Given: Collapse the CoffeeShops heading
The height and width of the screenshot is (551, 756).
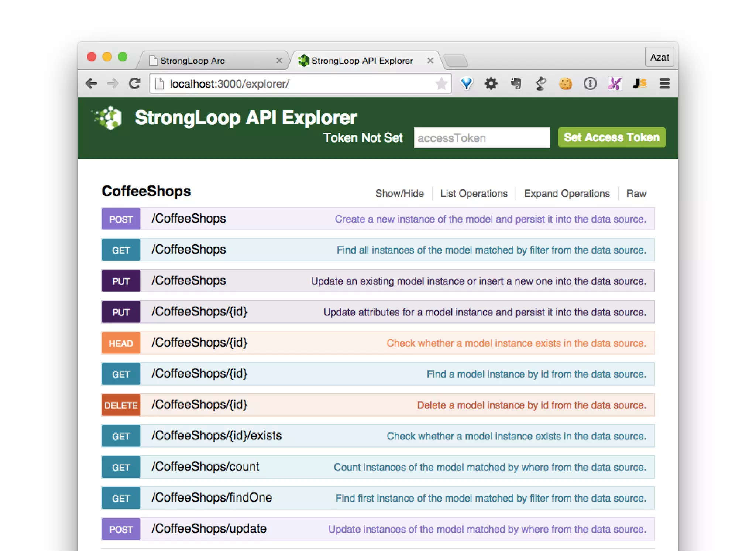Looking at the screenshot, I should point(146,191).
